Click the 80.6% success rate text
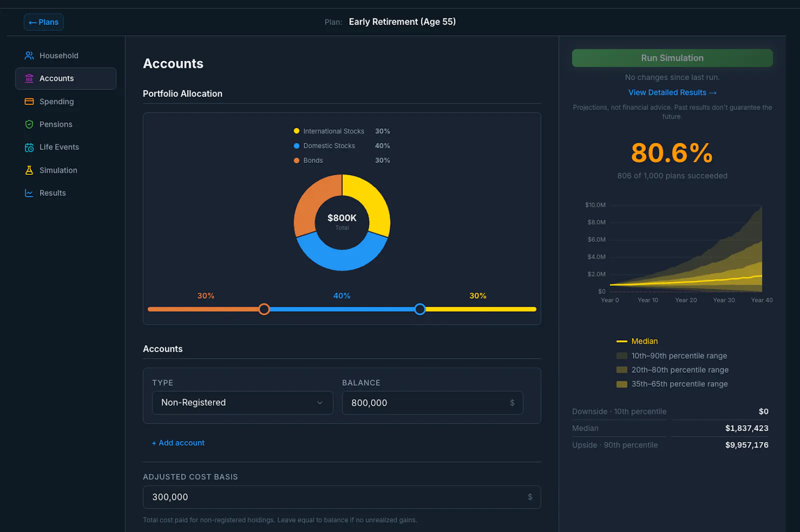Viewport: 800px width, 532px height. coord(672,153)
